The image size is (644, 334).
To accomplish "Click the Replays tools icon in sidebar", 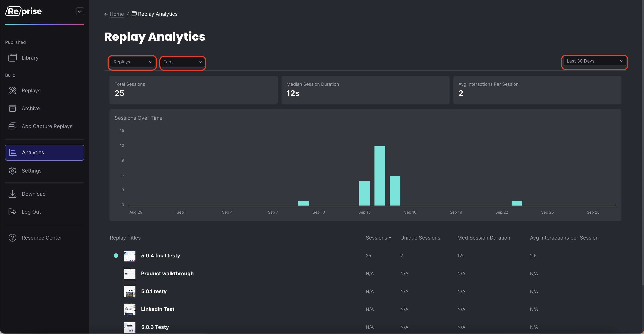I will coord(12,90).
